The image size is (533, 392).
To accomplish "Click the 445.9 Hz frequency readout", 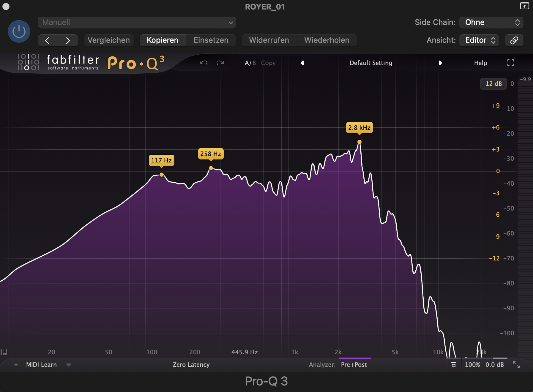I will [x=245, y=352].
